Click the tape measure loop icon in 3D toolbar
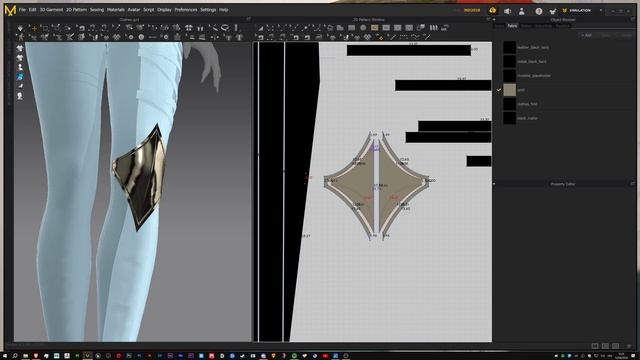The width and height of the screenshot is (640, 360). [224, 28]
